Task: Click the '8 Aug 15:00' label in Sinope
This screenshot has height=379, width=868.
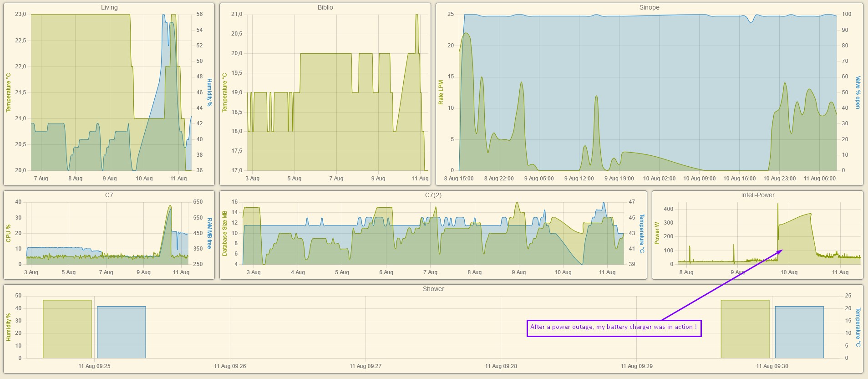Action: pos(459,179)
